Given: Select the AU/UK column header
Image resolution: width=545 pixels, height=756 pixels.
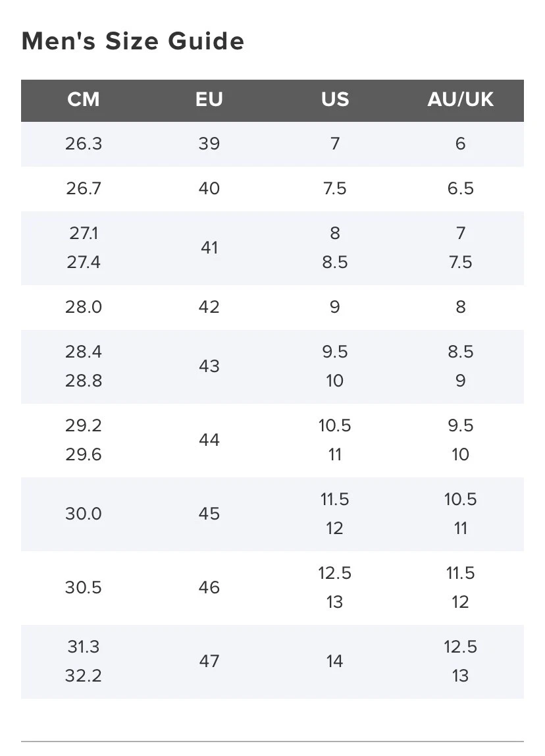Looking at the screenshot, I should click(461, 99).
